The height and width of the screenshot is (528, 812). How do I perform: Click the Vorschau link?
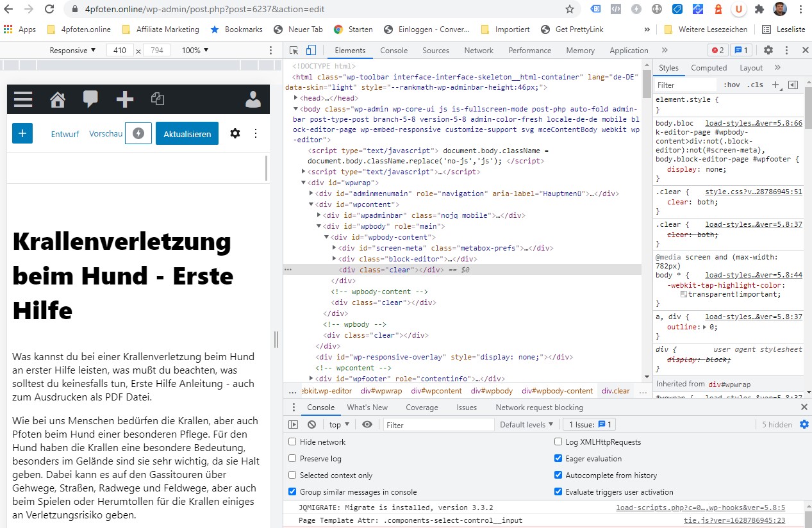point(106,133)
